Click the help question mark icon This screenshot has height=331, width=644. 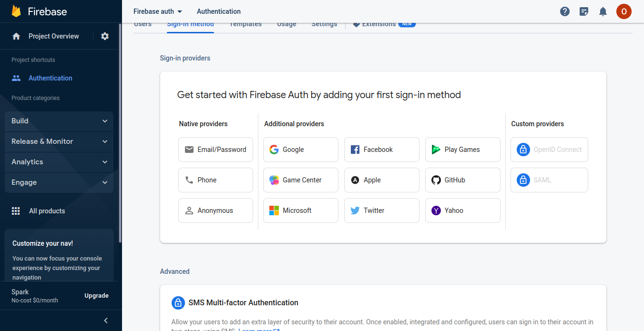coord(565,11)
